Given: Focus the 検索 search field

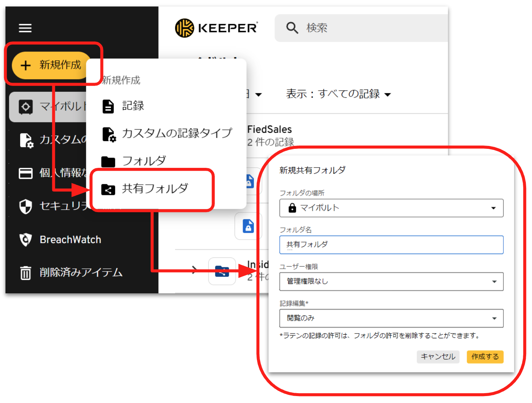Looking at the screenshot, I should tap(361, 28).
